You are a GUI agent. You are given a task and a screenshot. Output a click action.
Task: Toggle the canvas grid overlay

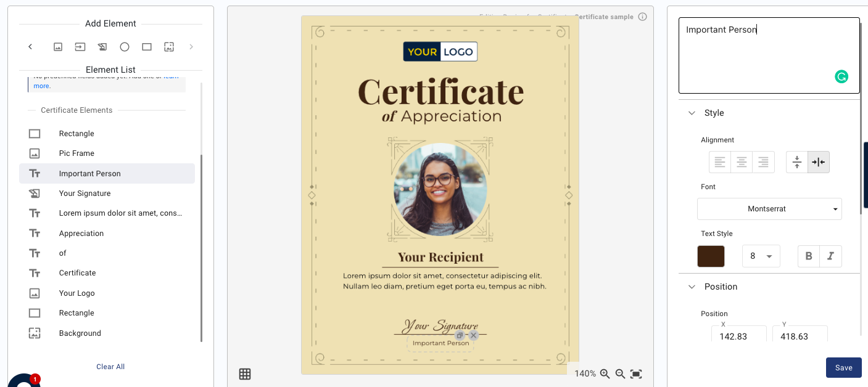coord(245,373)
